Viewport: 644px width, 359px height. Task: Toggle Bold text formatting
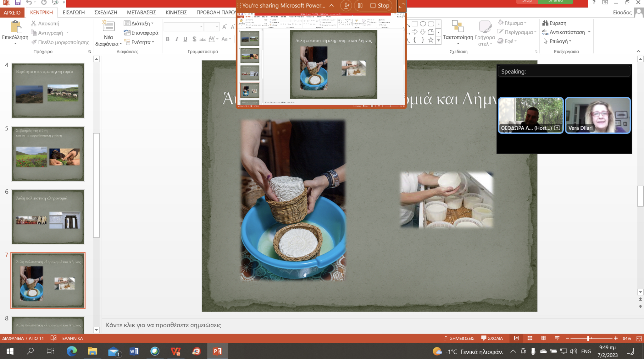click(x=168, y=39)
